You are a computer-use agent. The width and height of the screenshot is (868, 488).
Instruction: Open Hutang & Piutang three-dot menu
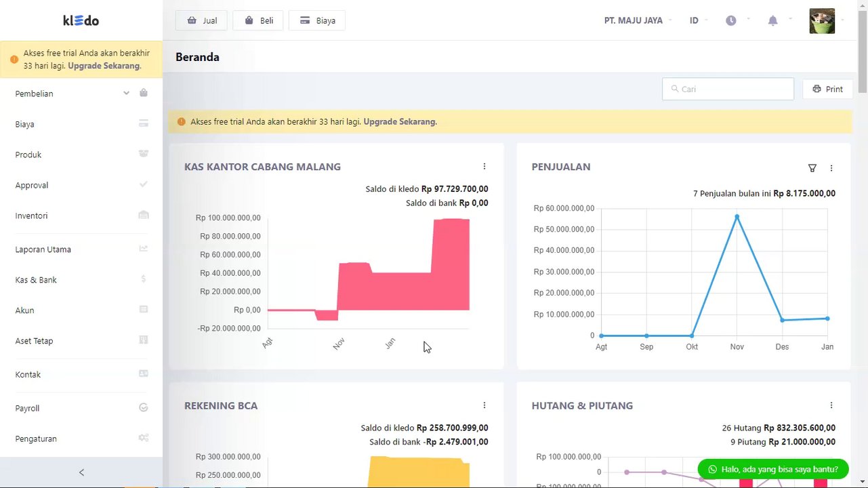point(831,405)
